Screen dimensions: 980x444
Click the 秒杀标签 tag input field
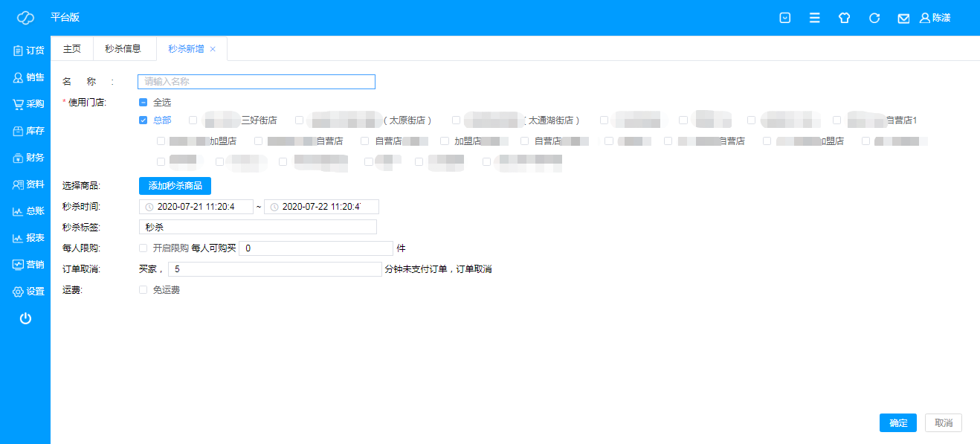(x=258, y=228)
